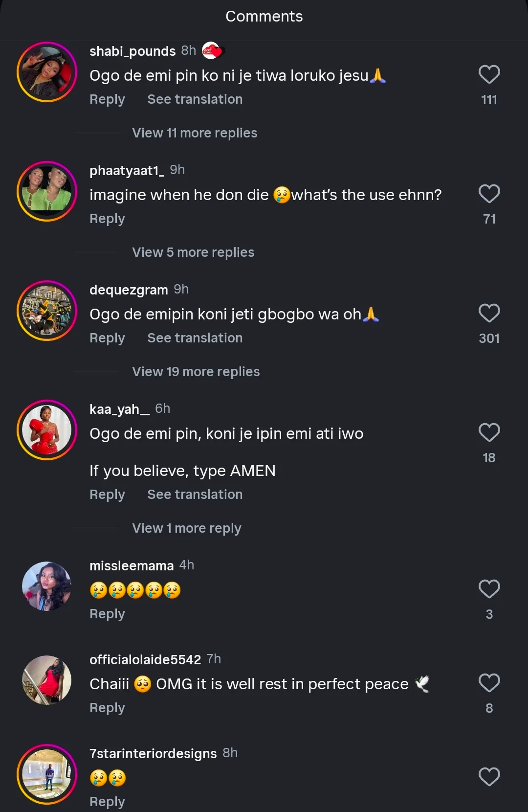Image resolution: width=528 pixels, height=812 pixels.
Task: Expand 19 more replies under dequezgram
Action: click(x=196, y=372)
